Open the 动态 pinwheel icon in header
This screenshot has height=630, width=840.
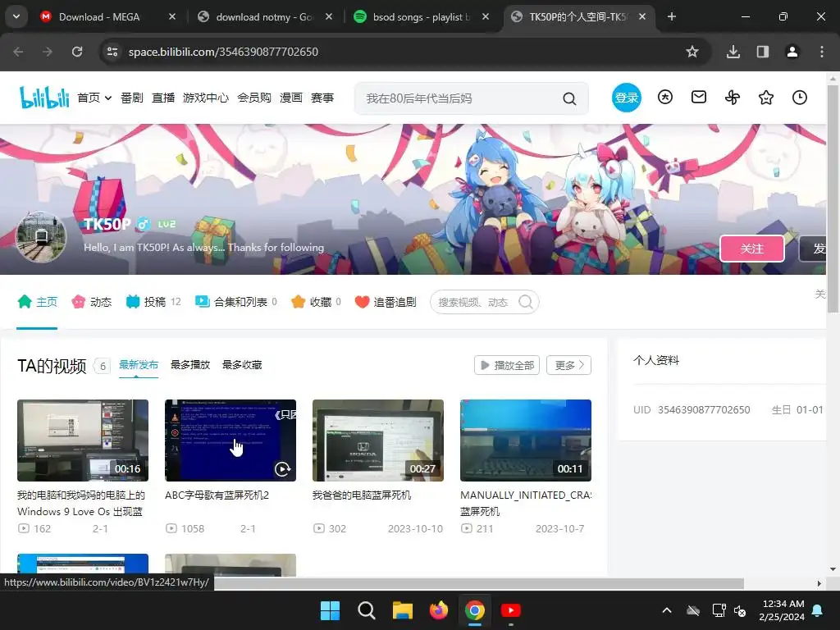[733, 98]
